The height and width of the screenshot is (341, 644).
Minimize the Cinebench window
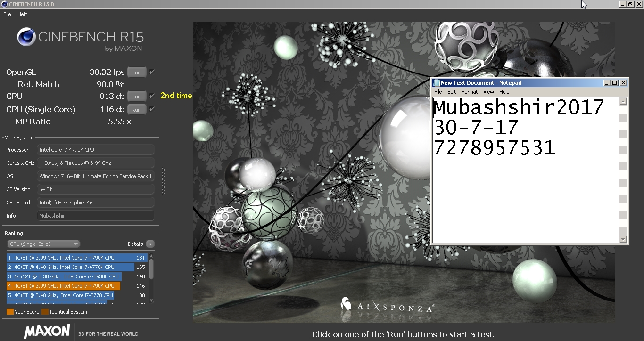point(622,4)
